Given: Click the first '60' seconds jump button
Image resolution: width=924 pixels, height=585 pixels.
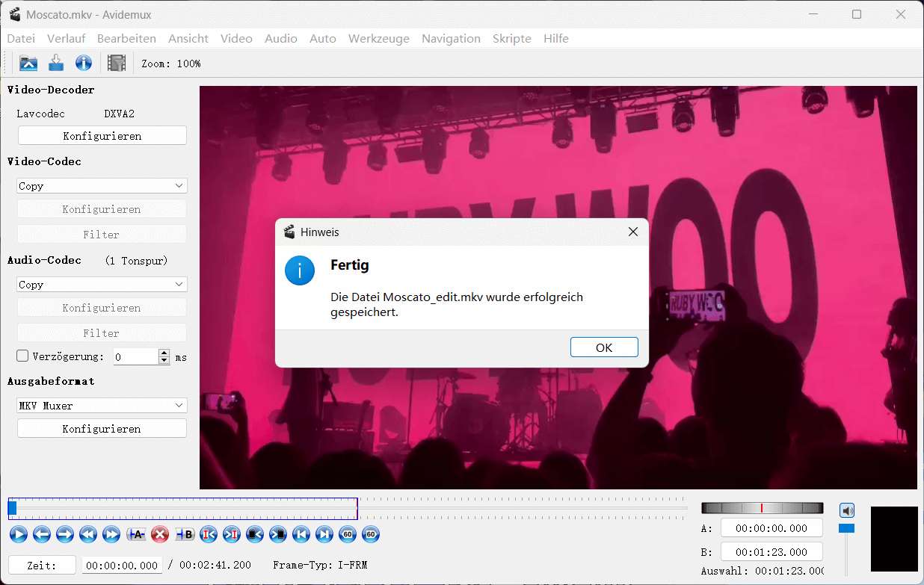Looking at the screenshot, I should tap(348, 534).
